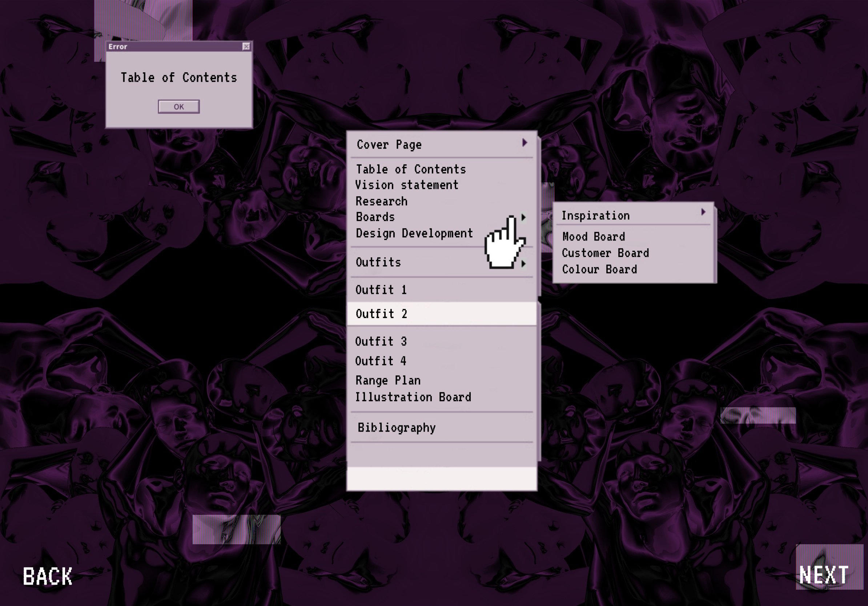This screenshot has height=606, width=868.
Task: Open Customer Board from the submenu
Action: [x=605, y=253]
